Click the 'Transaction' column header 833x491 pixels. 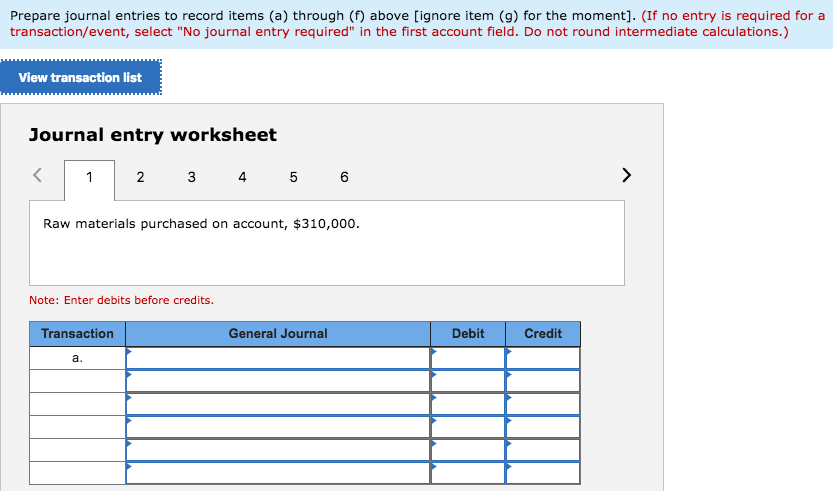[x=78, y=334]
